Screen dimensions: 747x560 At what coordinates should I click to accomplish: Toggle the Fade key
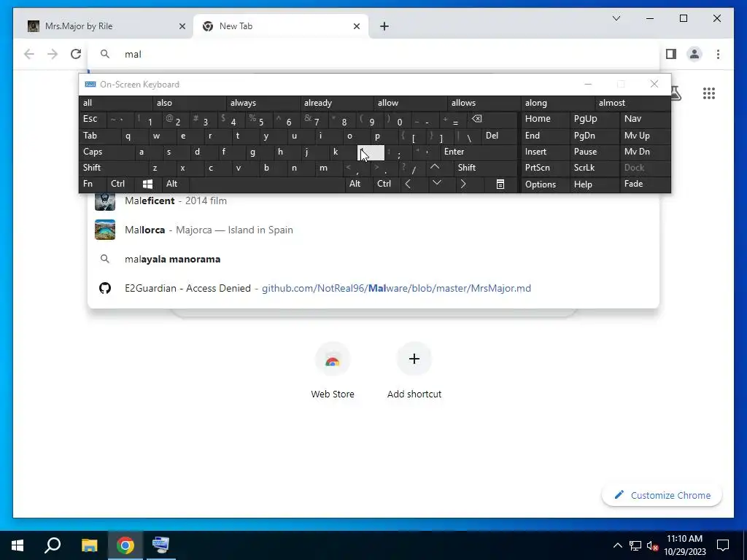click(x=645, y=184)
